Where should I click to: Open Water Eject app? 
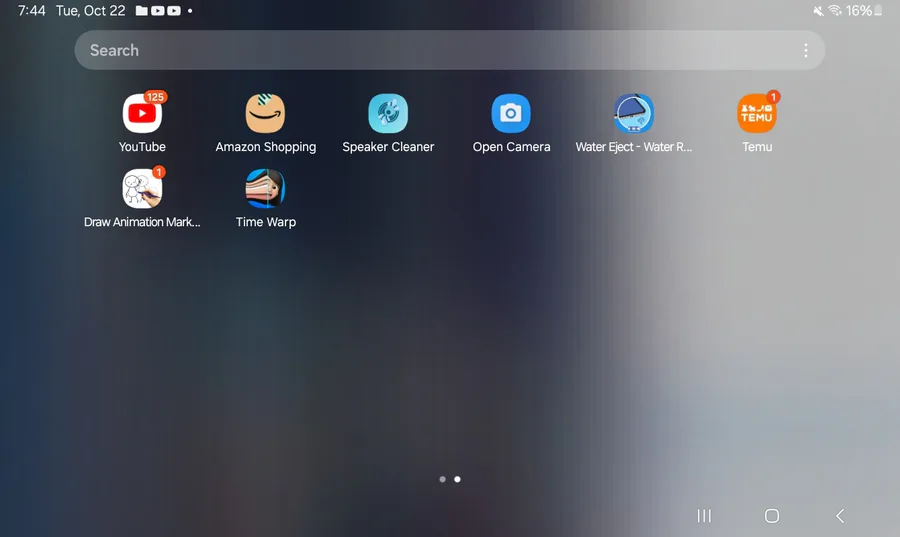point(634,114)
